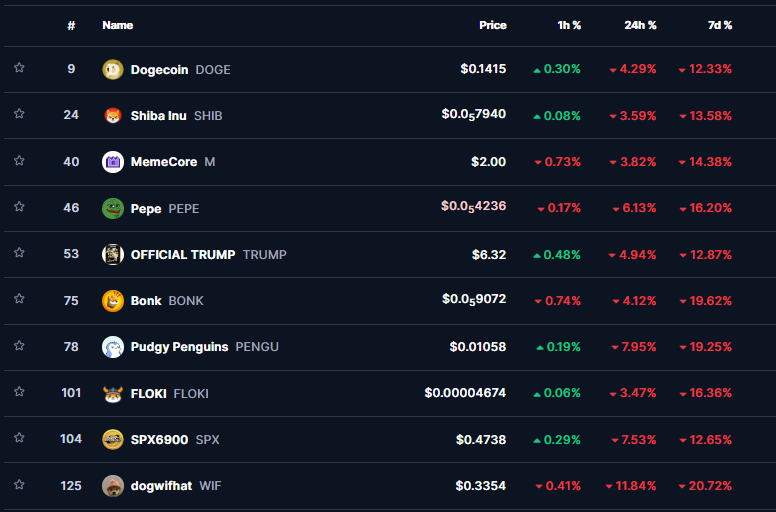
Task: Sort table by Price column header
Action: tap(492, 25)
